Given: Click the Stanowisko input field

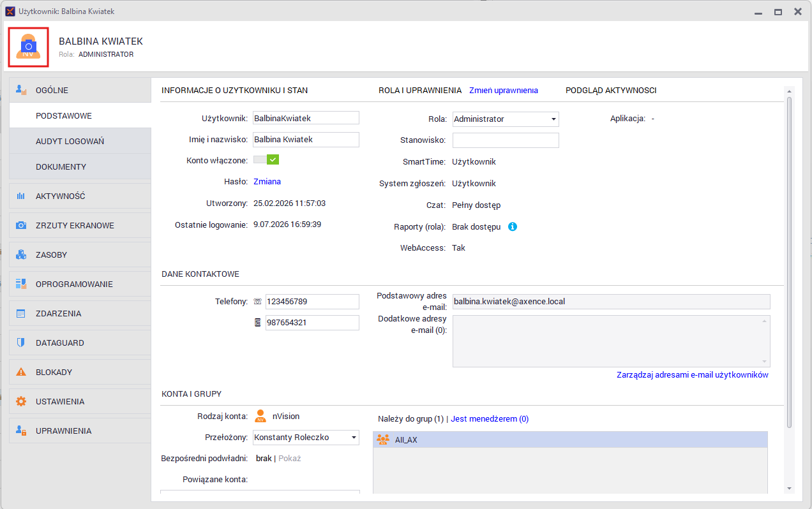Looking at the screenshot, I should (x=506, y=140).
